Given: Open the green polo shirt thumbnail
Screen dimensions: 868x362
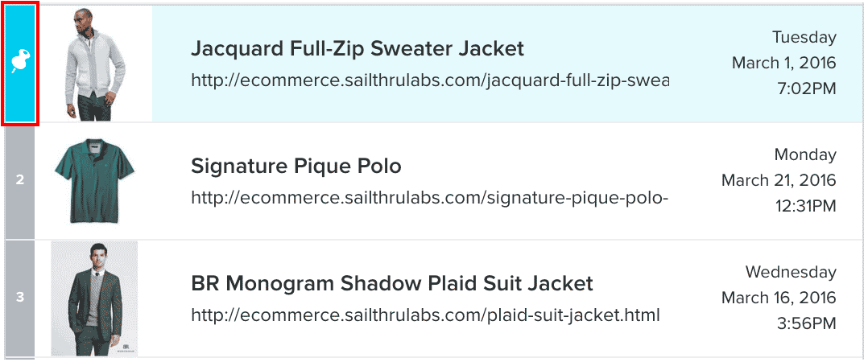Looking at the screenshot, I should (95, 180).
